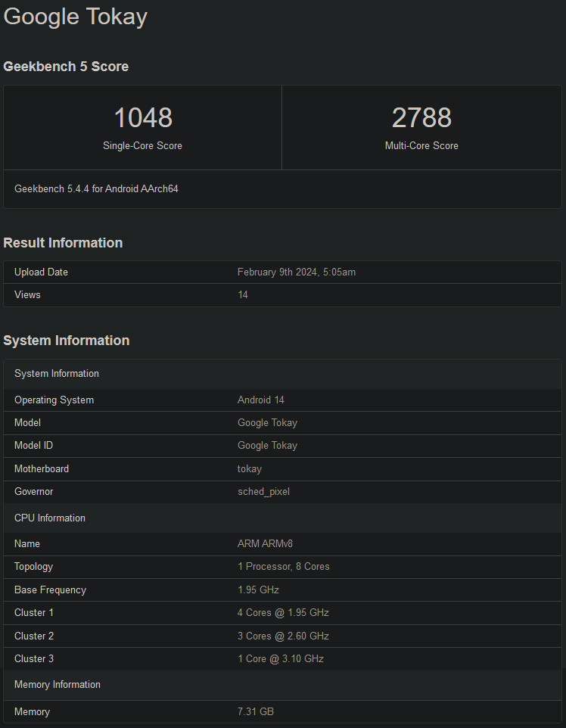The width and height of the screenshot is (566, 728).
Task: Click the Base Frequency row label
Action: pos(50,590)
